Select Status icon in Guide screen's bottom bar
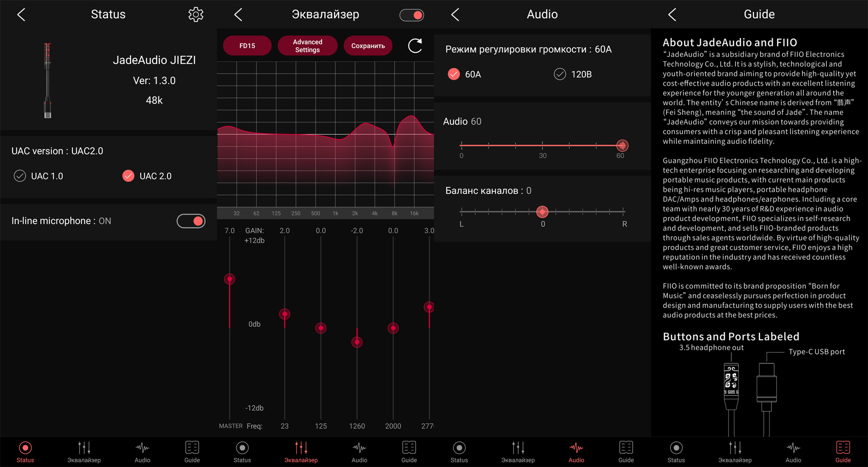Screen dimensions: 868x467 pos(676,452)
